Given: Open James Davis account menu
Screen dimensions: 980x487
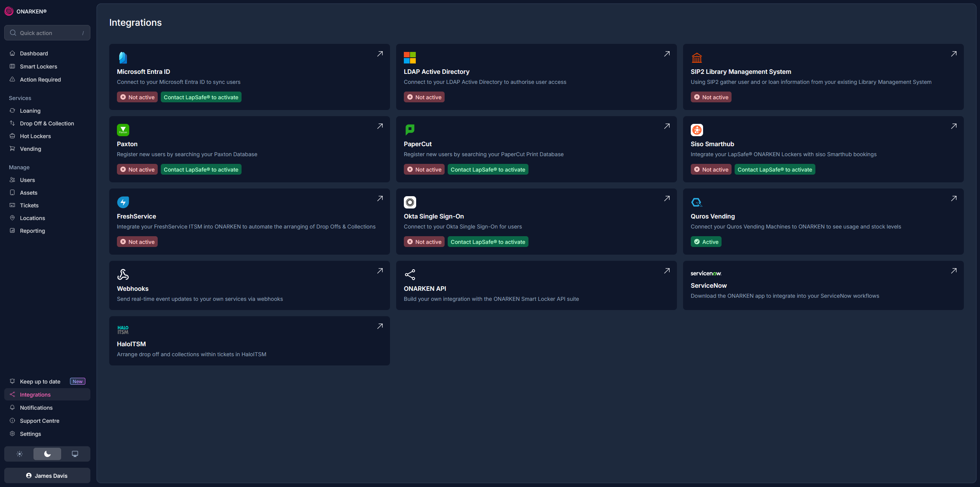Looking at the screenshot, I should pyautogui.click(x=47, y=476).
